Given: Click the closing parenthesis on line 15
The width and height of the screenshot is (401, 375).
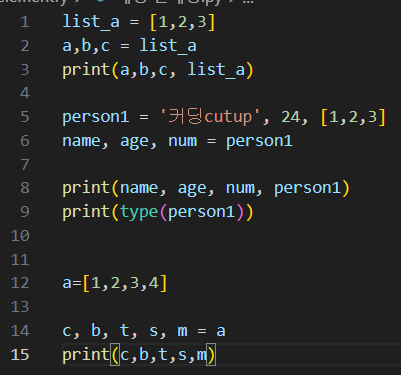Looking at the screenshot, I should (211, 355).
